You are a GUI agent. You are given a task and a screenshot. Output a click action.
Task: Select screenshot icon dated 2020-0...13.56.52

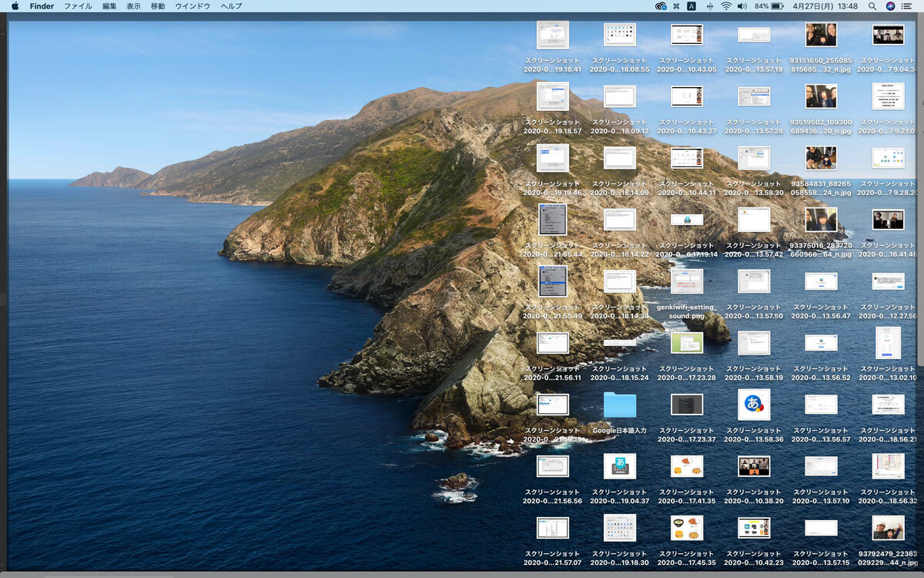821,343
